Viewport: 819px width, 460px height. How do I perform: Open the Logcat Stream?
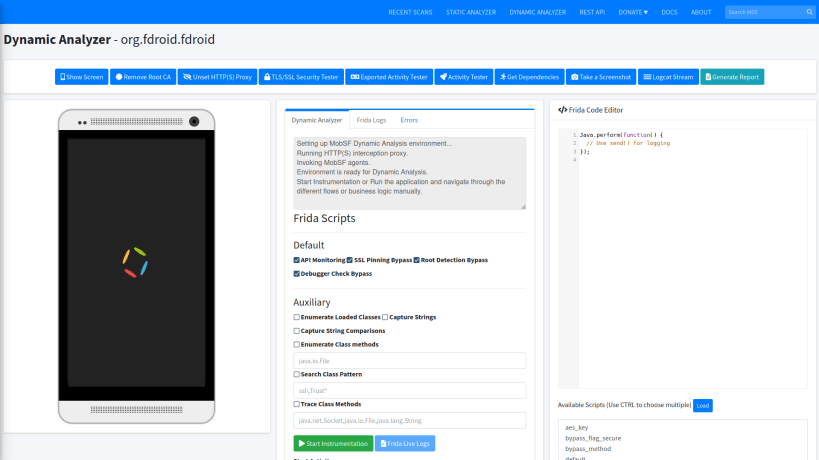coord(669,77)
